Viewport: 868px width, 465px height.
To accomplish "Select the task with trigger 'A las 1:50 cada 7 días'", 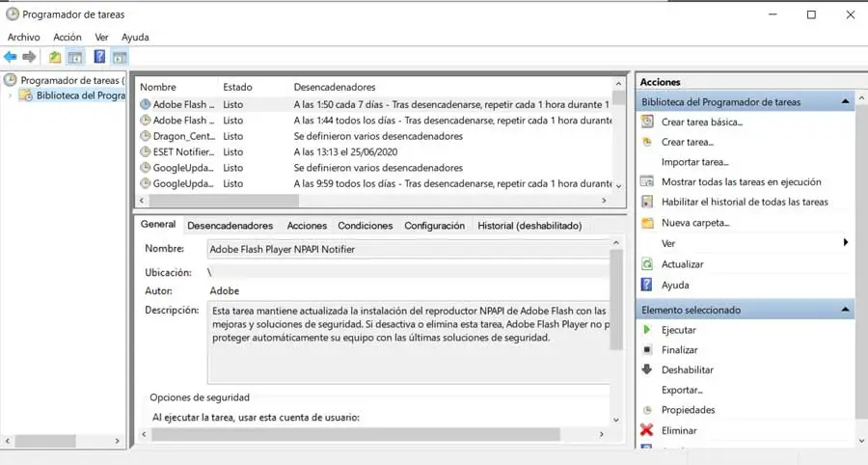I will pos(375,104).
